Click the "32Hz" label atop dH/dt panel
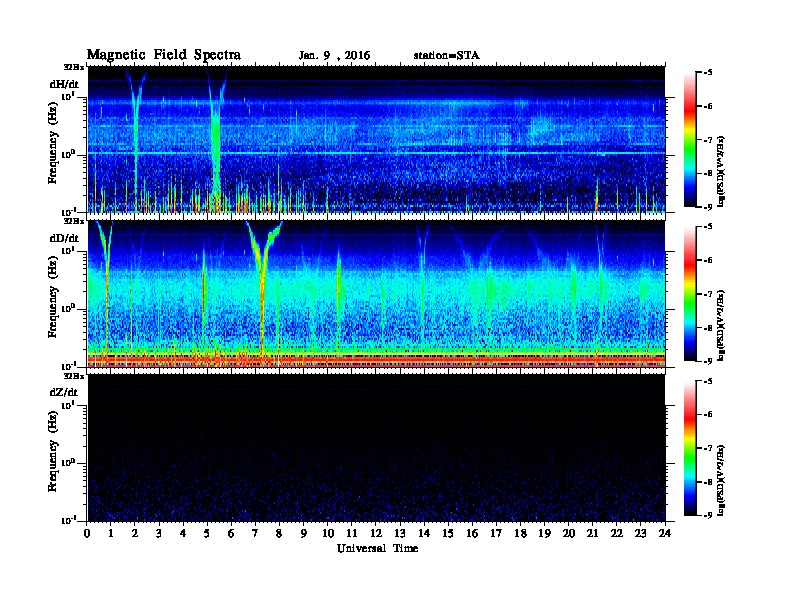The image size is (792, 612). (x=73, y=67)
